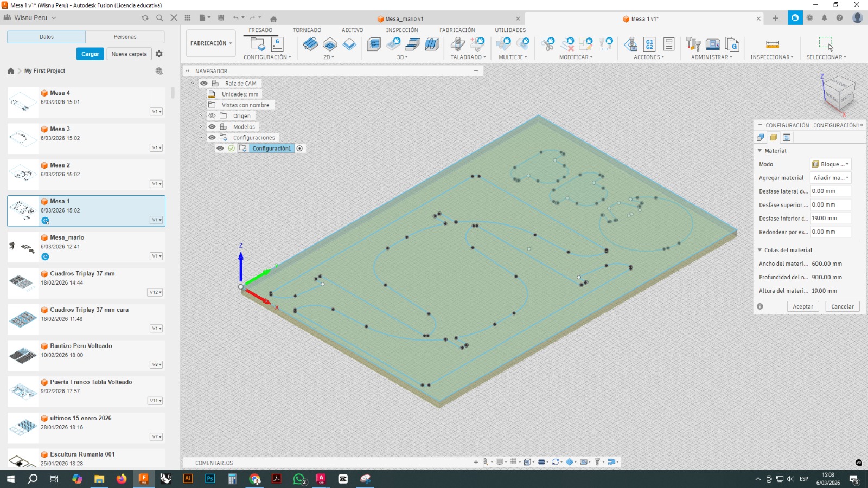Switch to the TORNEADO ribbon tab
The image size is (868, 488).
click(x=307, y=30)
